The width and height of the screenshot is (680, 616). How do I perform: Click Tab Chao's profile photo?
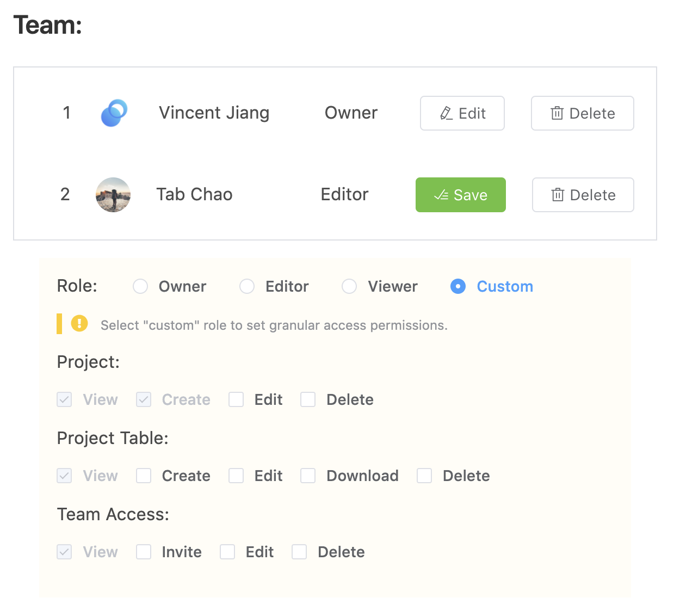coord(113,195)
